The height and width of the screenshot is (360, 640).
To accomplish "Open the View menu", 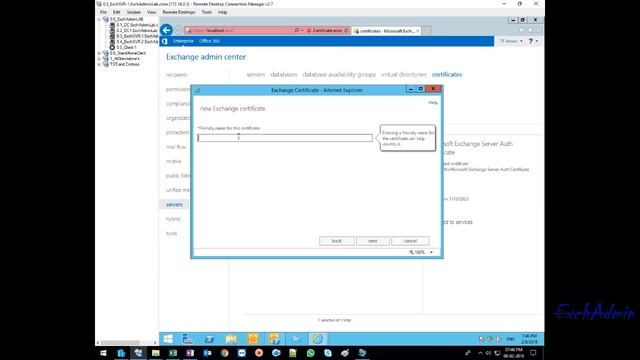I will [151, 12].
